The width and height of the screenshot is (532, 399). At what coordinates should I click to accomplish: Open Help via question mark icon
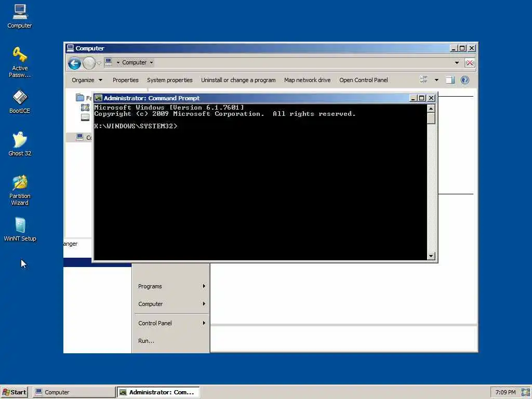(x=465, y=80)
